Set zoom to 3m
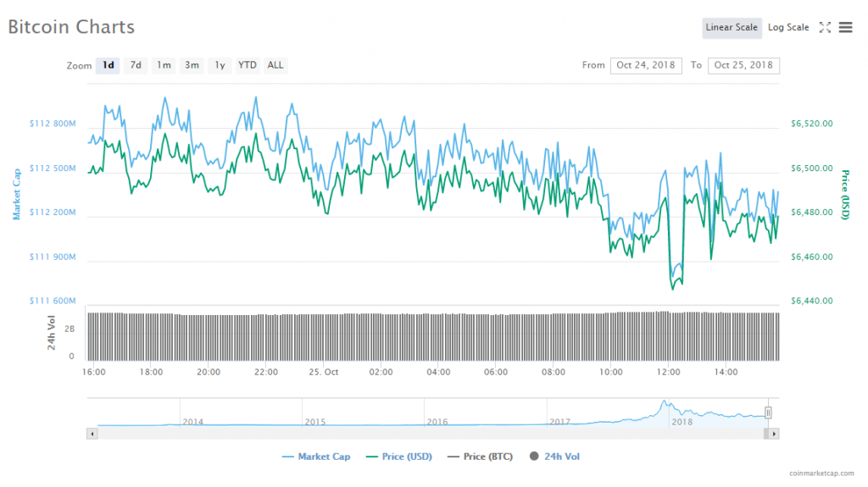 click(192, 65)
